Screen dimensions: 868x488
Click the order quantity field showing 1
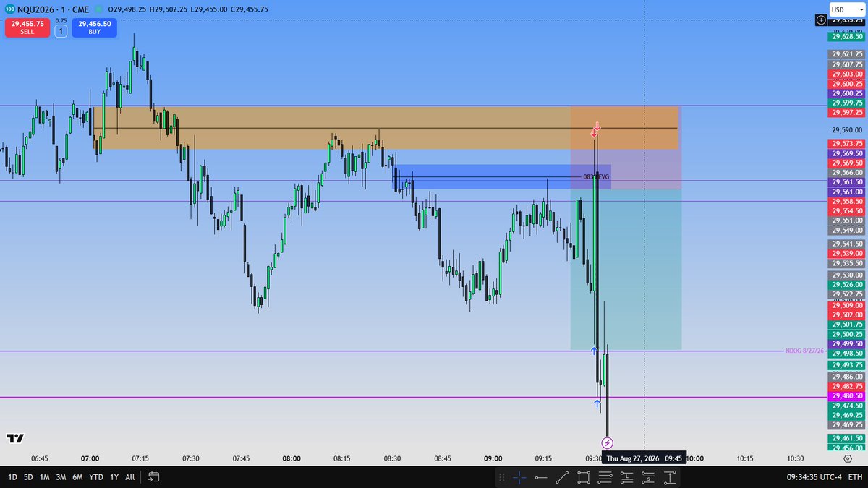tap(61, 32)
